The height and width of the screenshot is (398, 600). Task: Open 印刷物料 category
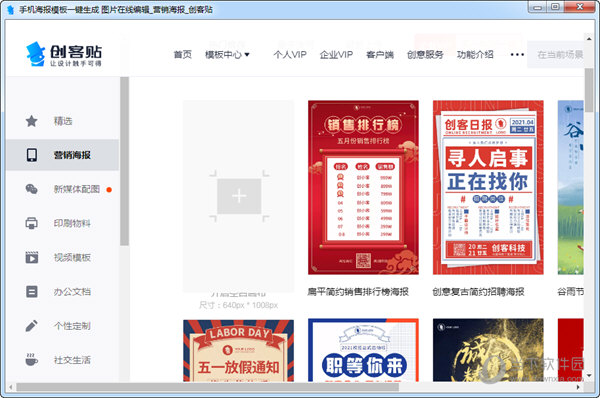point(72,223)
